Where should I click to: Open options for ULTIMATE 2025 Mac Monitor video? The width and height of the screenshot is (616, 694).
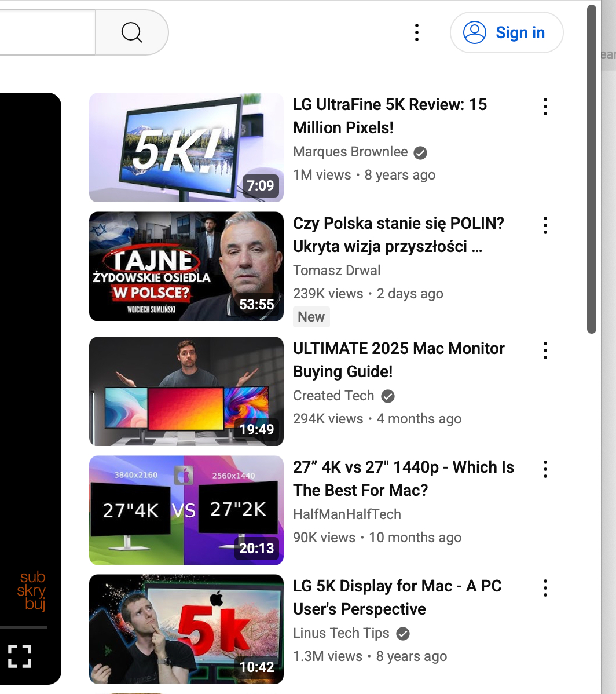(545, 350)
